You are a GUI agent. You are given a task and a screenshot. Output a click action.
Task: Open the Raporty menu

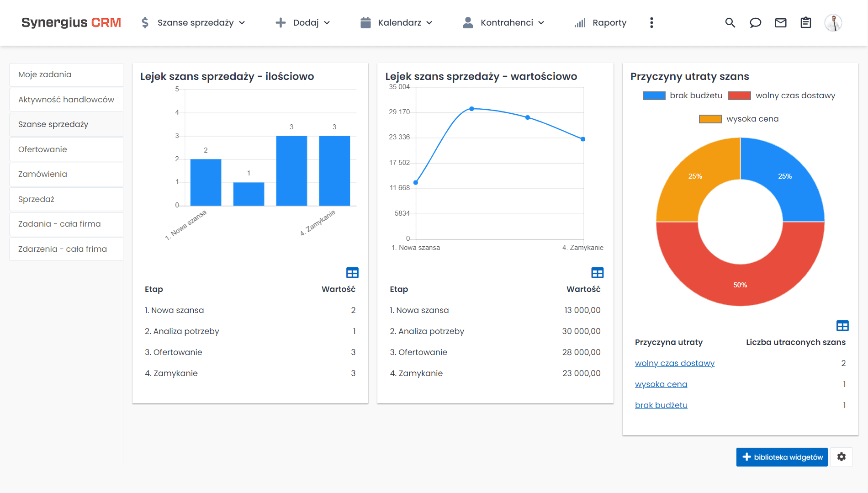click(609, 22)
